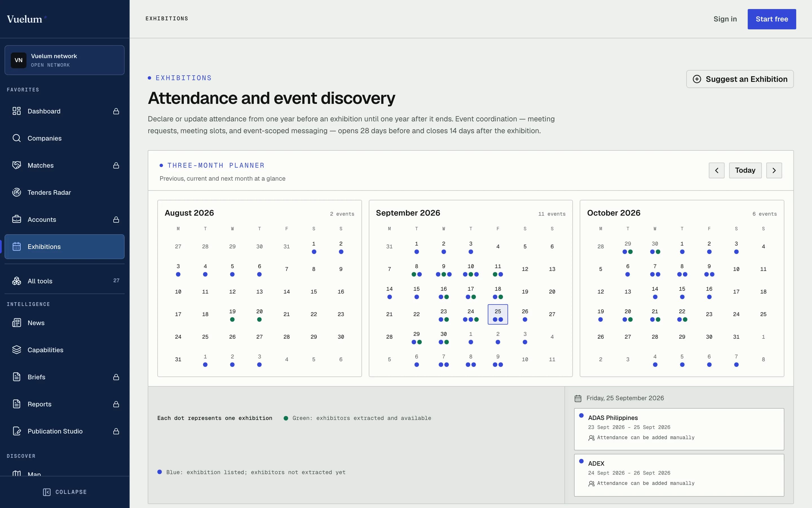Click the "11 events" count for September
The width and height of the screenshot is (812, 508).
pyautogui.click(x=551, y=214)
